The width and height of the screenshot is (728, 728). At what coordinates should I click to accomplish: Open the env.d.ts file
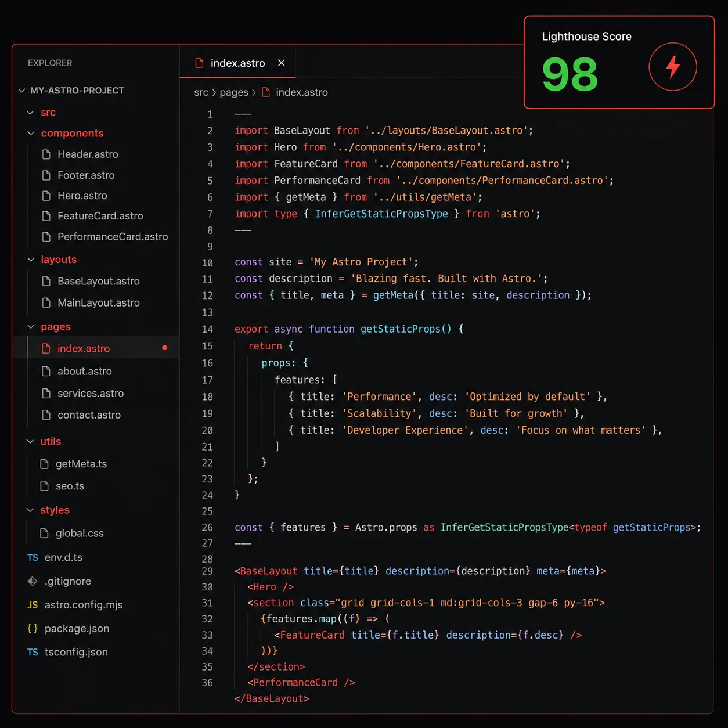tap(63, 557)
